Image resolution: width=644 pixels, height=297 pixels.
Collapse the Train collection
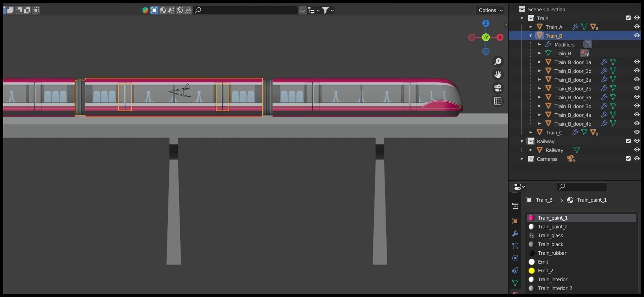(x=522, y=18)
